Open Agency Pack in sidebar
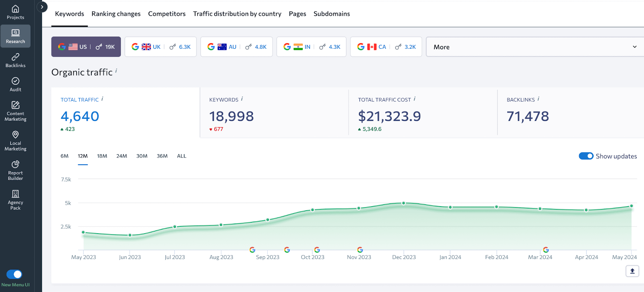The width and height of the screenshot is (644, 292). [x=15, y=200]
